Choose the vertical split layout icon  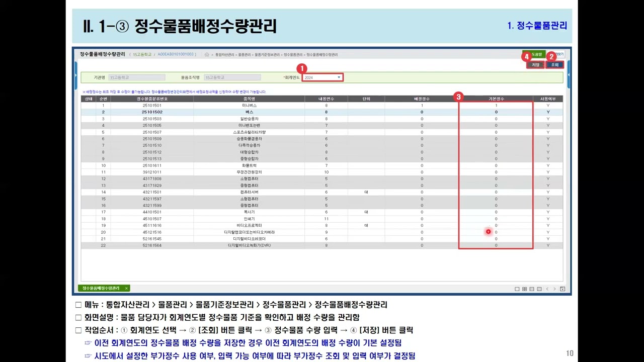(x=539, y=289)
